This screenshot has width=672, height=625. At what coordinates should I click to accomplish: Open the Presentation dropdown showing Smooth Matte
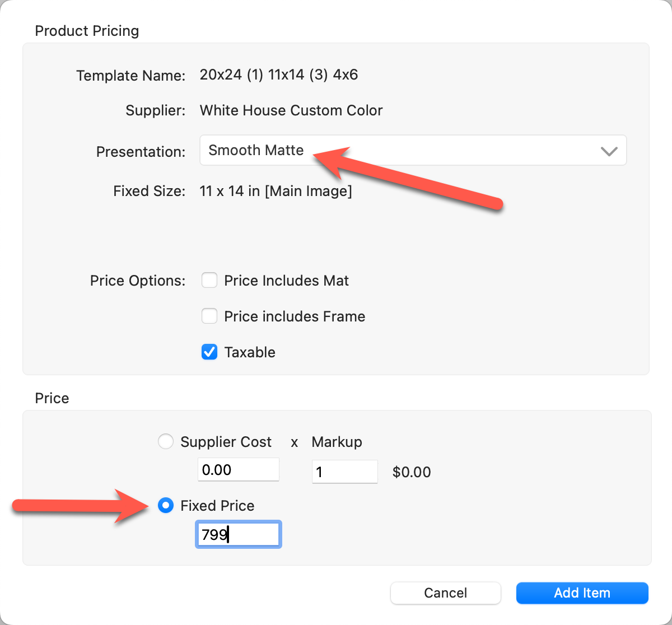tap(412, 150)
